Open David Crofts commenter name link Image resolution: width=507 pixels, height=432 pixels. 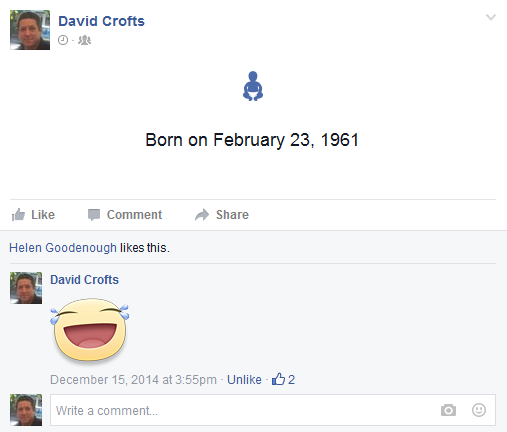click(84, 280)
